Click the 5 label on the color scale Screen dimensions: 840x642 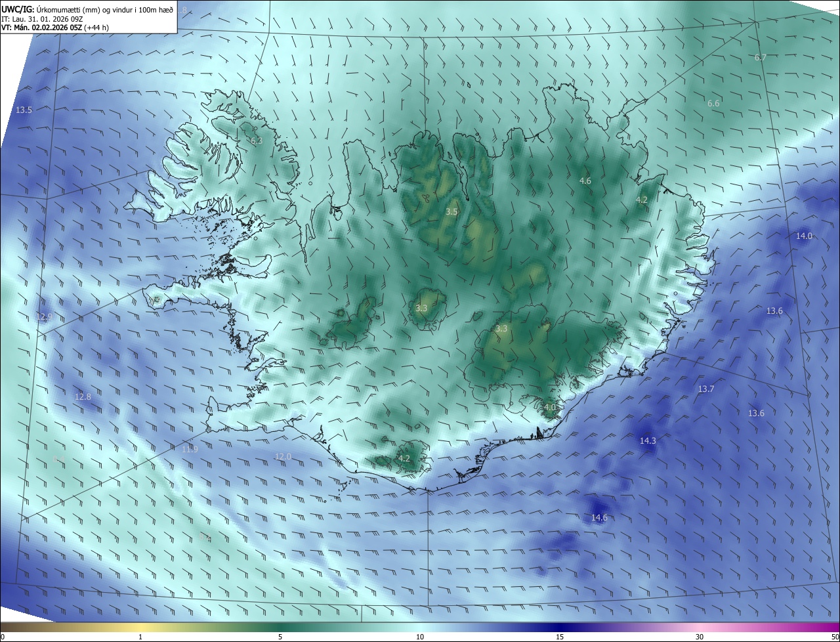[280, 637]
